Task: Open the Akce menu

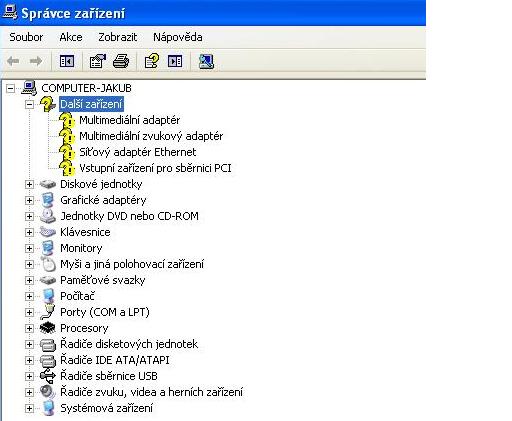Action: 71,37
